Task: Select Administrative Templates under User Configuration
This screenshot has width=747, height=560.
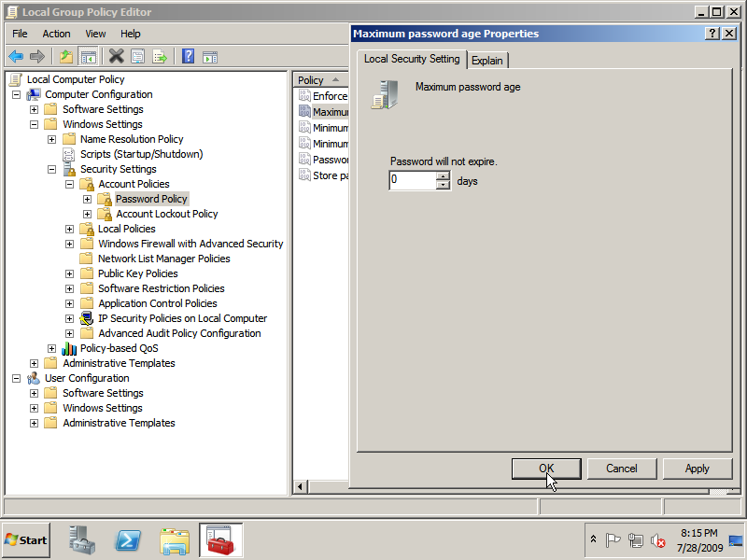Action: 119,423
